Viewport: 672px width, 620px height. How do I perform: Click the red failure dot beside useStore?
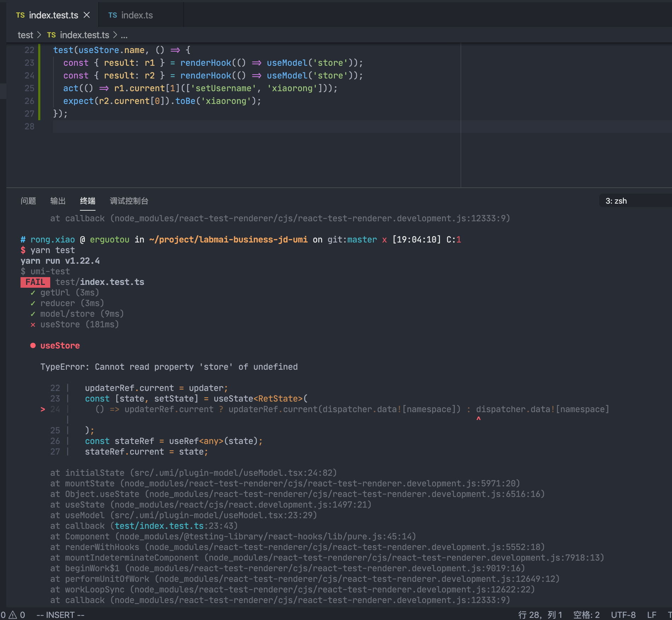[x=33, y=345]
